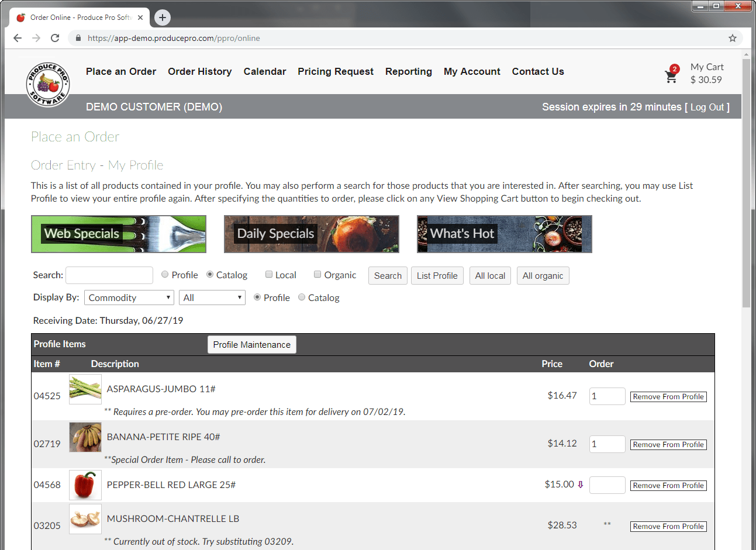Click the red pepper product thumbnail
The height and width of the screenshot is (550, 756).
tap(85, 485)
